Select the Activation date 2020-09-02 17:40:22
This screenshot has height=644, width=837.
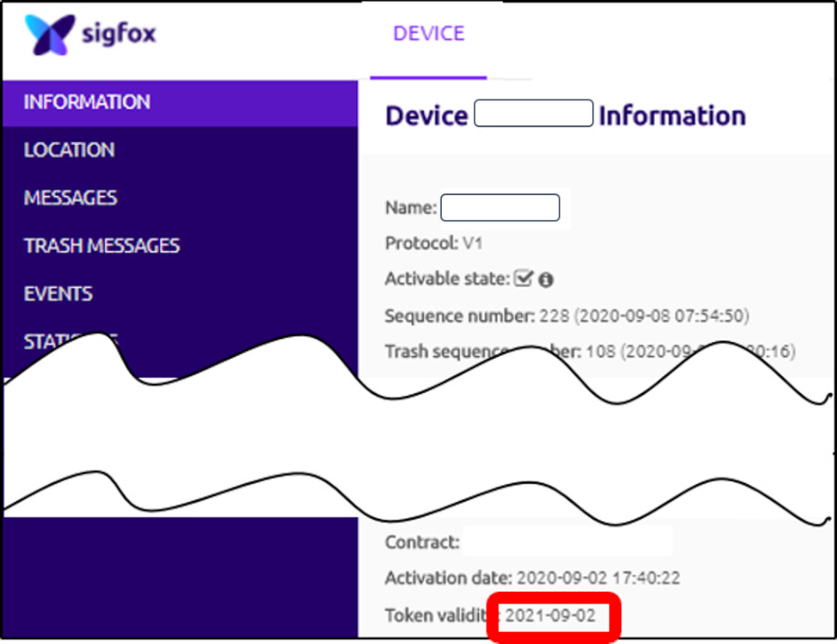pyautogui.click(x=598, y=578)
